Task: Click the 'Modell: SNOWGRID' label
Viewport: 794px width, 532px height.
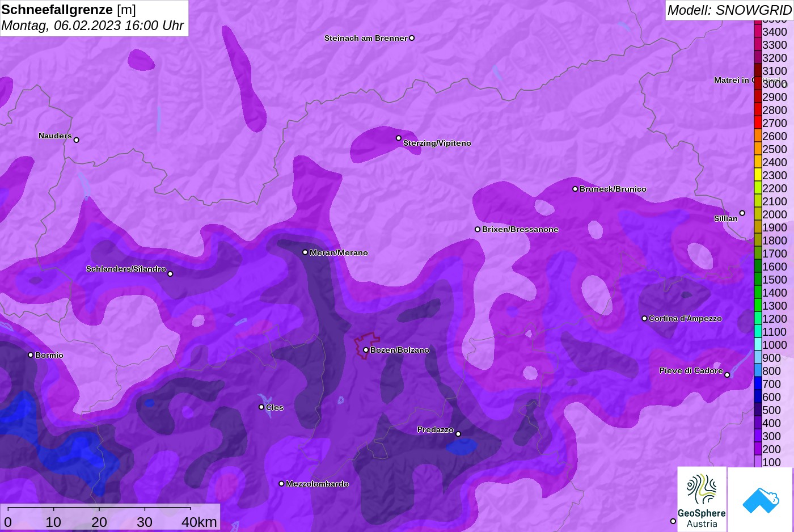Action: 729,10
